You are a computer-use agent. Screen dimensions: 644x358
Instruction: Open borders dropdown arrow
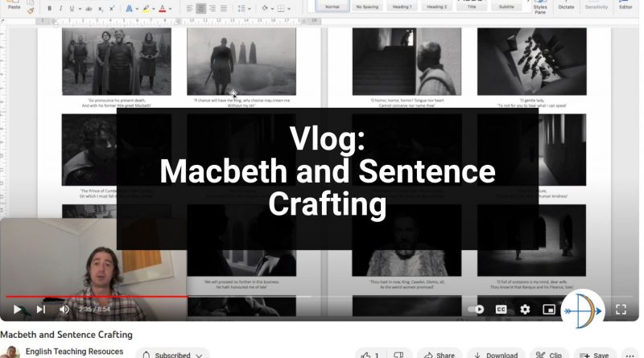tap(289, 9)
